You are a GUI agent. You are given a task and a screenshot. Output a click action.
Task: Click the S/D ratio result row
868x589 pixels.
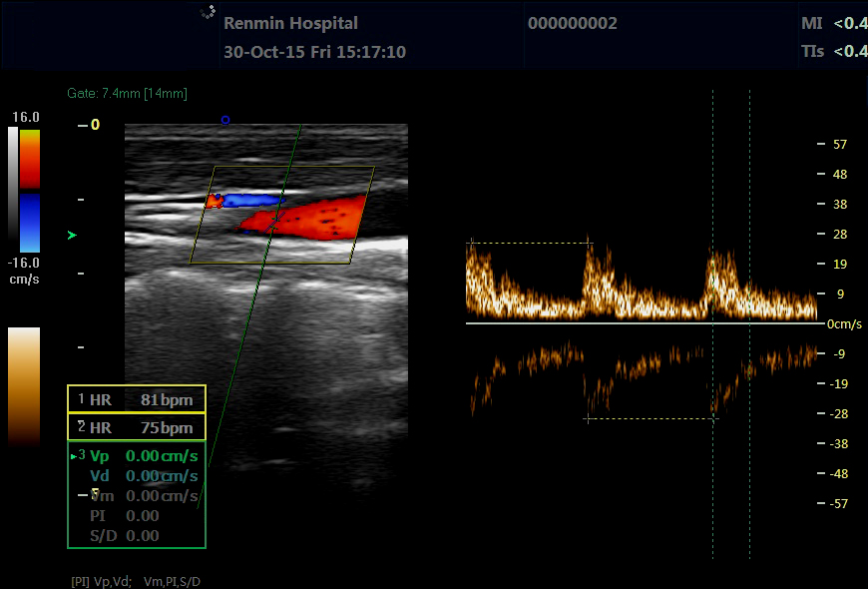point(137,536)
